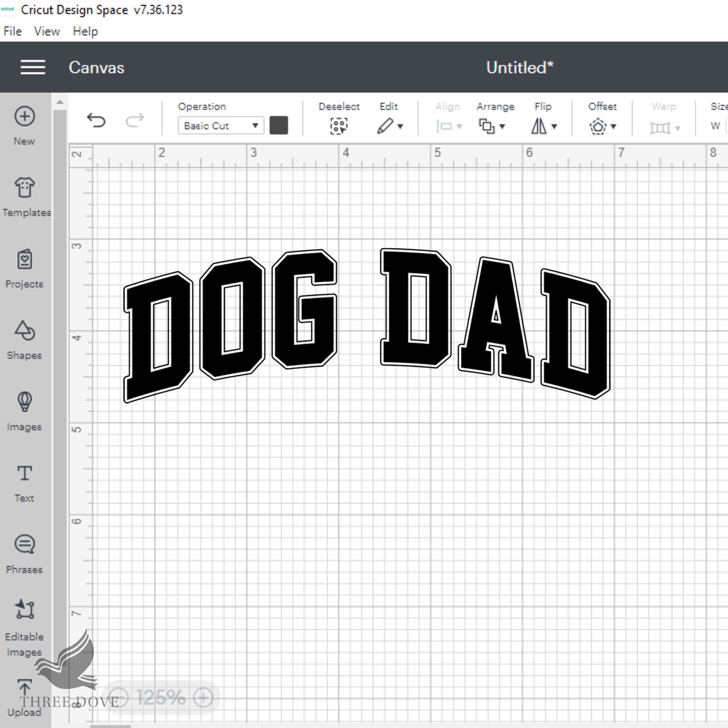Open the File menu
The image size is (728, 728).
13,31
